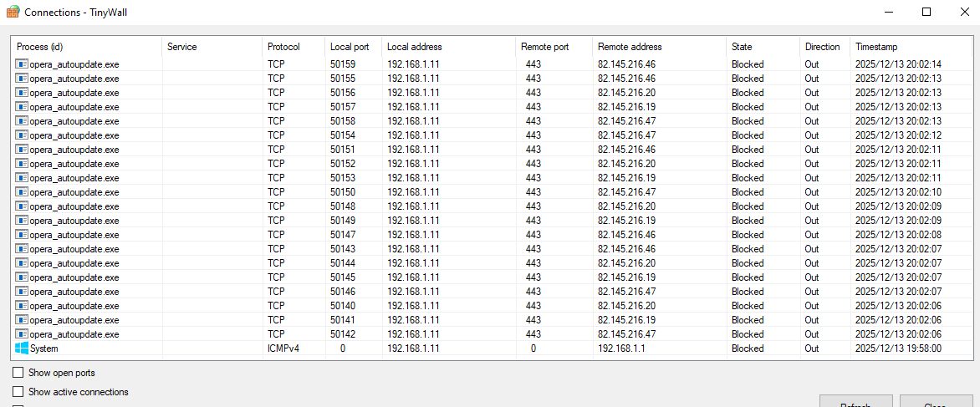
Task: Click process icon in local port 50145 row
Action: point(22,277)
